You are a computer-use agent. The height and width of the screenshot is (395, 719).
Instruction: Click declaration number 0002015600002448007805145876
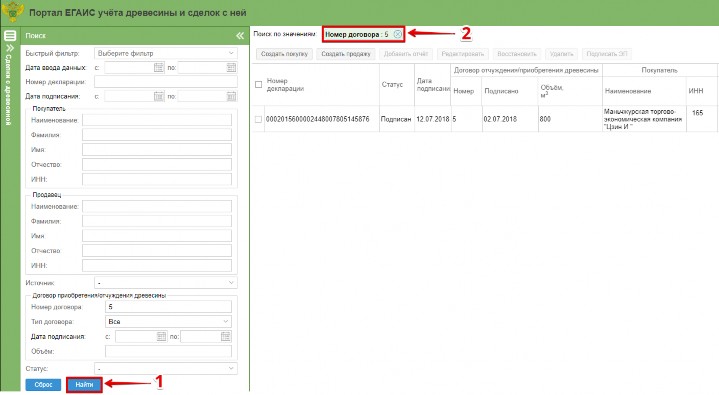[x=317, y=119]
